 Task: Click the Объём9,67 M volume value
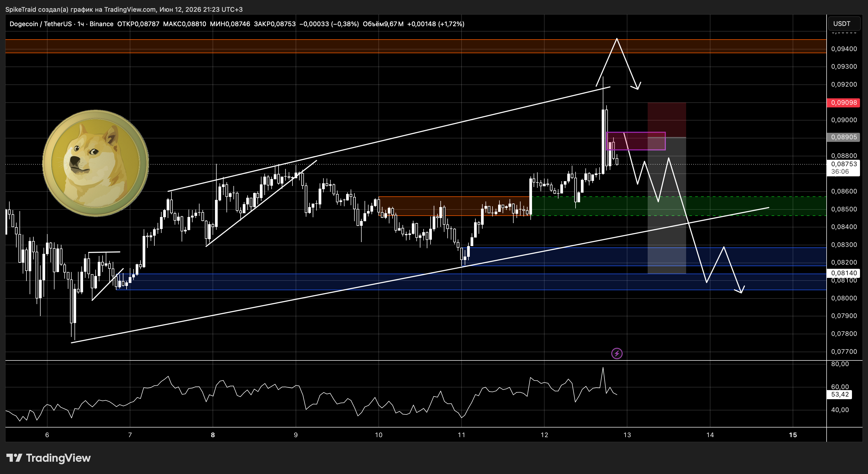(x=383, y=24)
